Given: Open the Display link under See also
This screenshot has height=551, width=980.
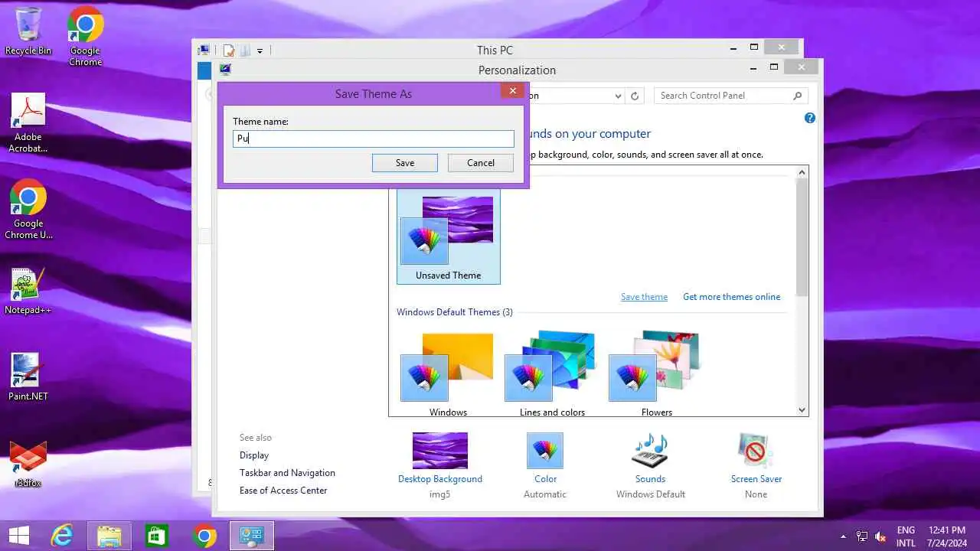Looking at the screenshot, I should 254,455.
